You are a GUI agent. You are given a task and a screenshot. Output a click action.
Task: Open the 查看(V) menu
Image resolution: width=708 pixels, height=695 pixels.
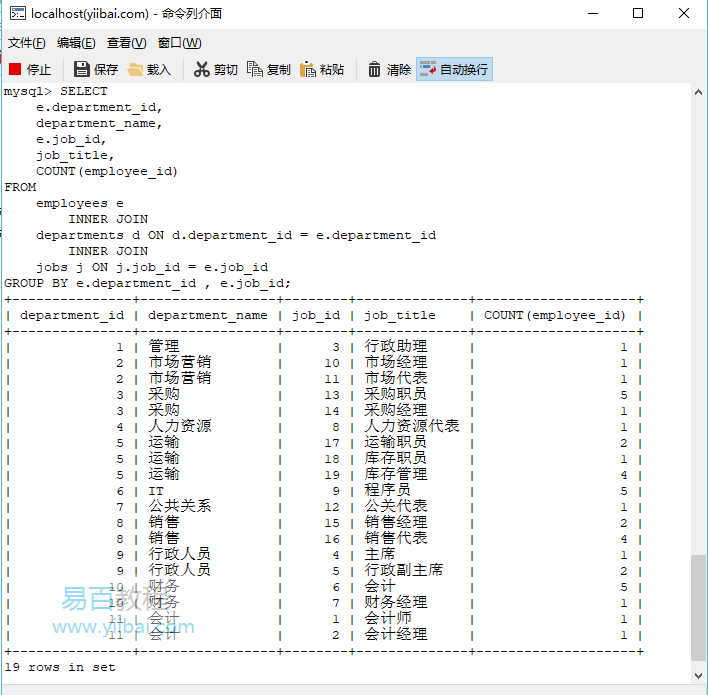127,43
